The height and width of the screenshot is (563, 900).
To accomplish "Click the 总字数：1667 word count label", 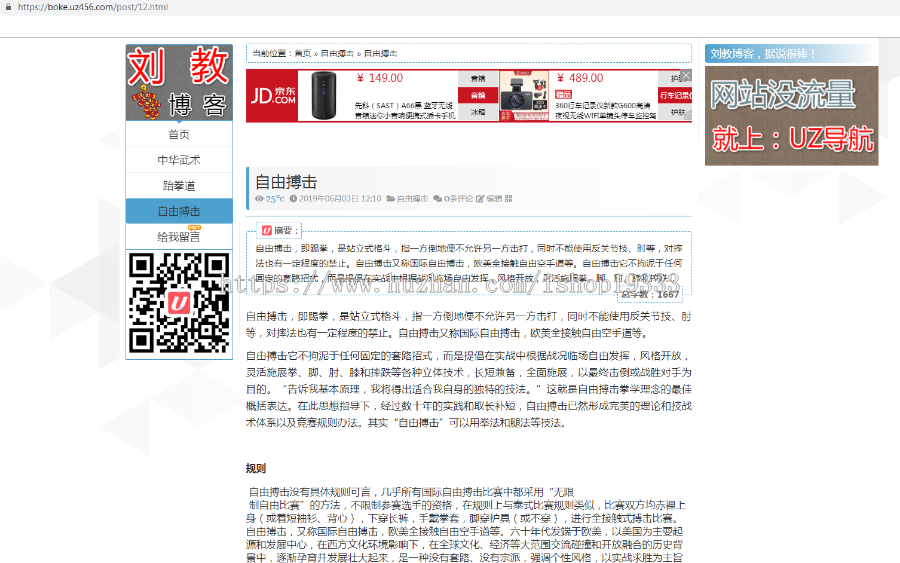I will click(650, 294).
